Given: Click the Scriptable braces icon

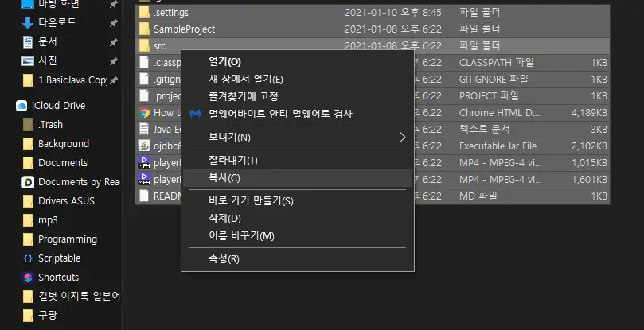Looking at the screenshot, I should click(28, 258).
